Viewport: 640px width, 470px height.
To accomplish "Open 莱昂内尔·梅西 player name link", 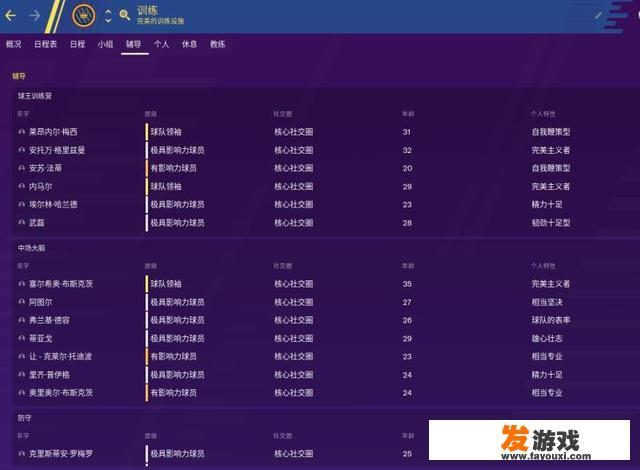I will tap(53, 132).
